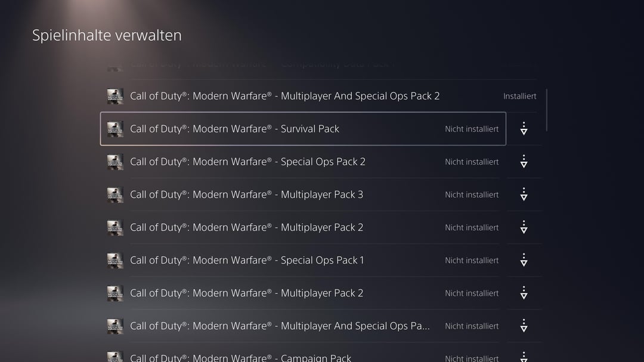Click download icon for truncated Multiplayer And Special Ops row

pos(524,326)
